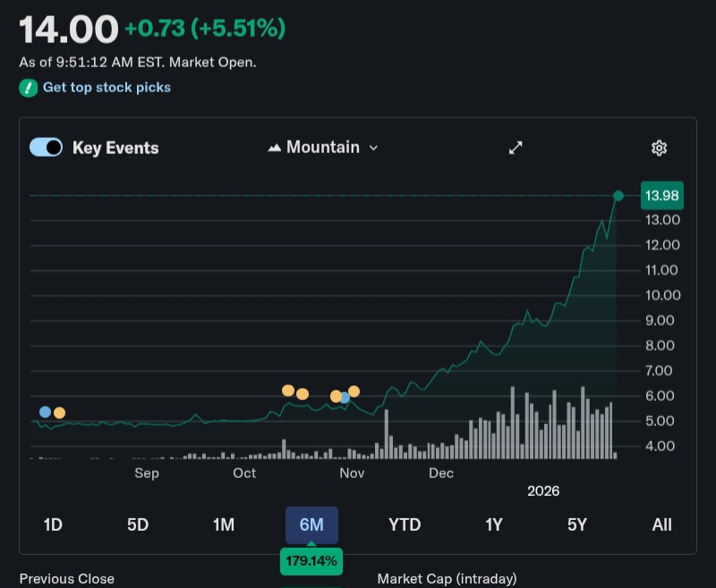The height and width of the screenshot is (588, 716).
Task: Click the green stock picks badge icon
Action: pyautogui.click(x=29, y=88)
